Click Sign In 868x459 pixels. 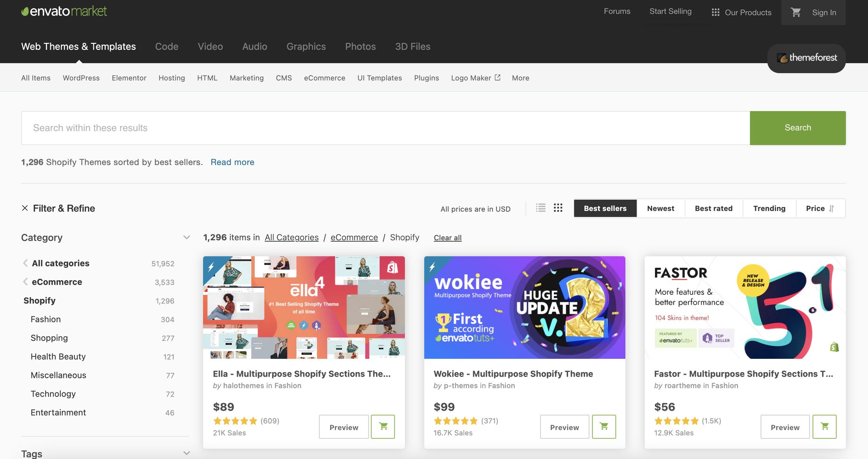pyautogui.click(x=824, y=13)
